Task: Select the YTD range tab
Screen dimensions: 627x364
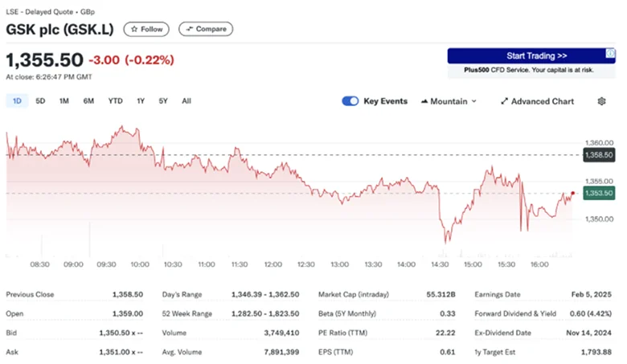Action: (115, 101)
